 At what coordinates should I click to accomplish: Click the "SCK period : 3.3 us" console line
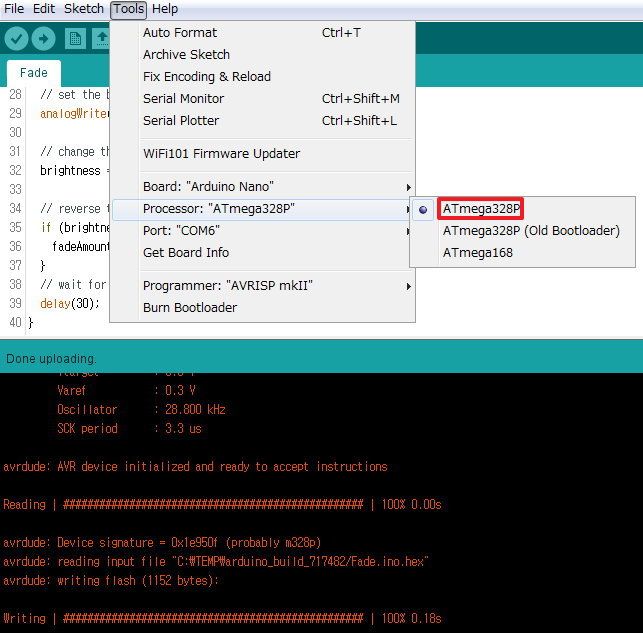coord(130,429)
